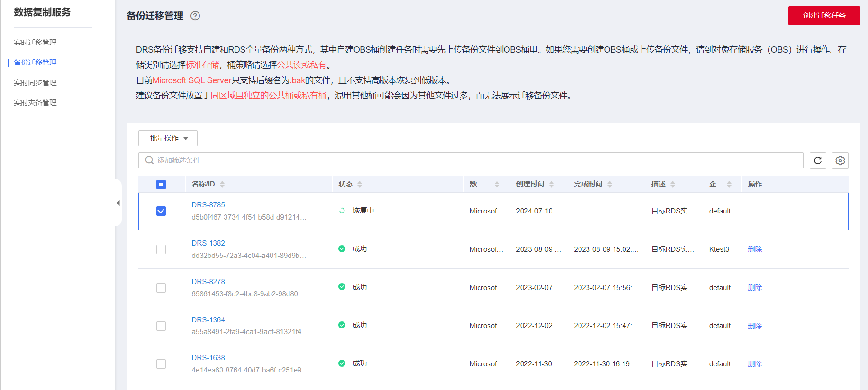Viewport: 868px width, 390px height.
Task: Uncheck the DRS-8785 row checkbox
Action: pyautogui.click(x=161, y=211)
